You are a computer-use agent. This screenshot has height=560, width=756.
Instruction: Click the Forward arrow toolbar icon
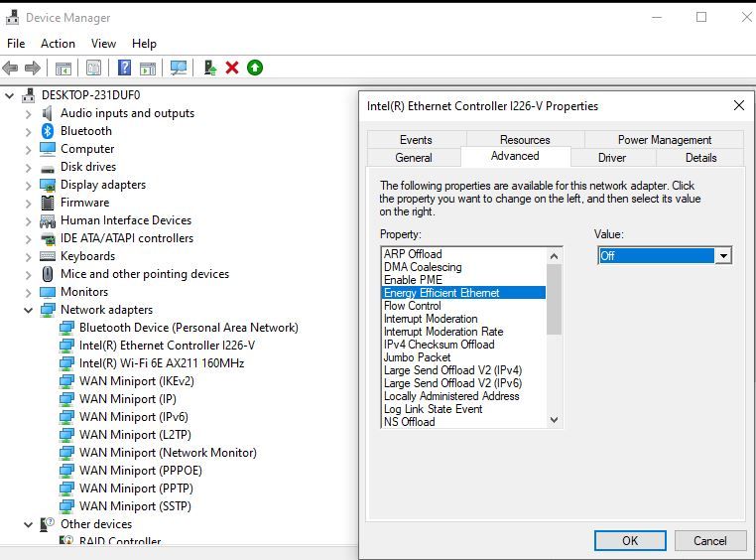(x=33, y=68)
